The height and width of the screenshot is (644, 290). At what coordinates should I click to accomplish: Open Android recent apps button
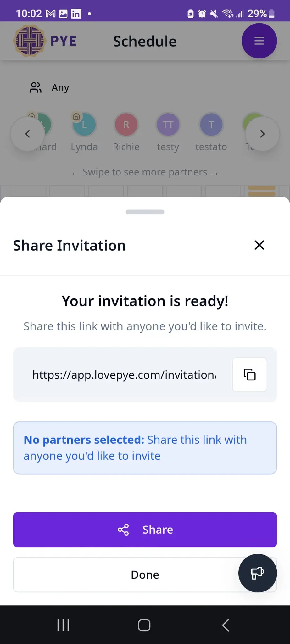point(63,625)
